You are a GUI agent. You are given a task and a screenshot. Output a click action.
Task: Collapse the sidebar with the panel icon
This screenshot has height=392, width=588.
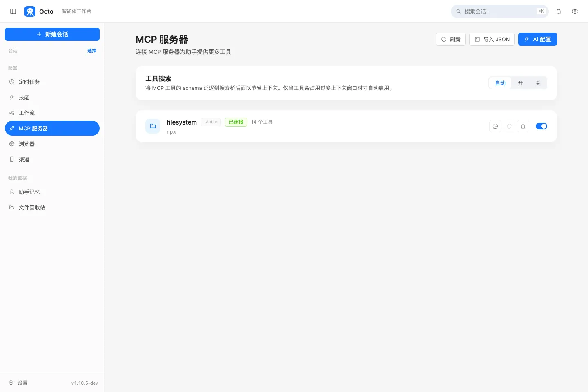[x=13, y=11]
